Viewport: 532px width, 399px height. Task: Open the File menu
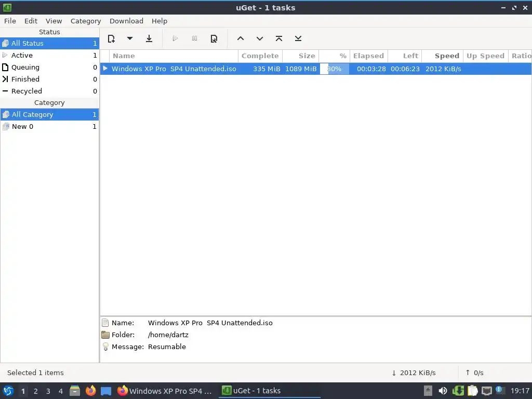(10, 21)
